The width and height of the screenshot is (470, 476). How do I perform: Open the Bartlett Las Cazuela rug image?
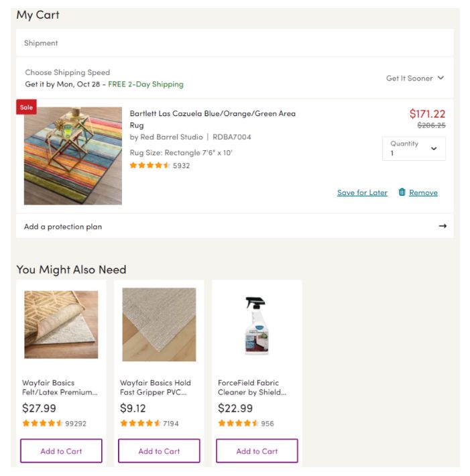73,156
